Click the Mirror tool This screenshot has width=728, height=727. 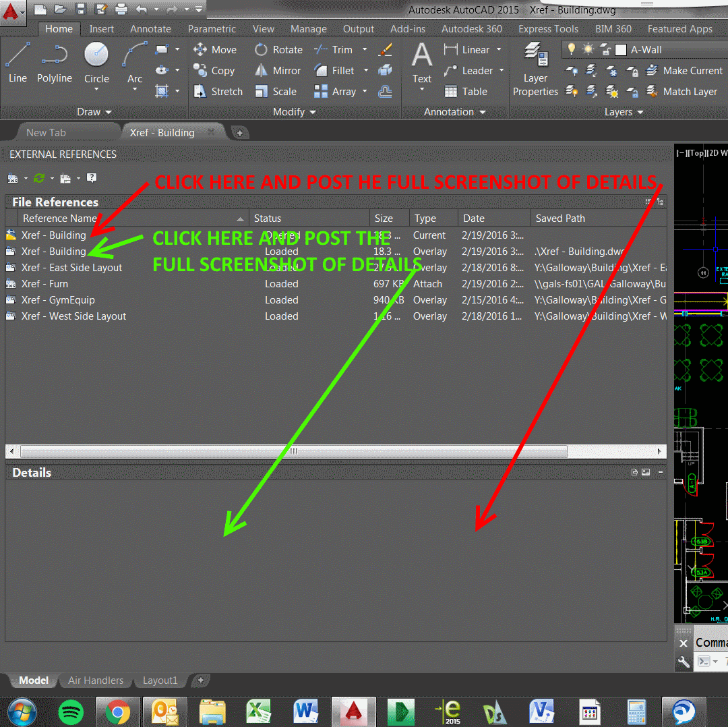click(278, 70)
